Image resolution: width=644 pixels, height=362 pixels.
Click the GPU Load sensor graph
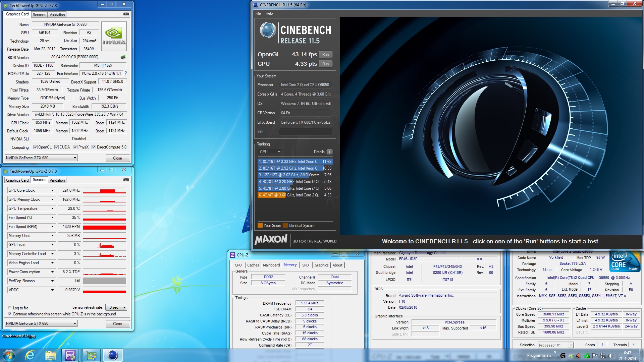click(105, 245)
